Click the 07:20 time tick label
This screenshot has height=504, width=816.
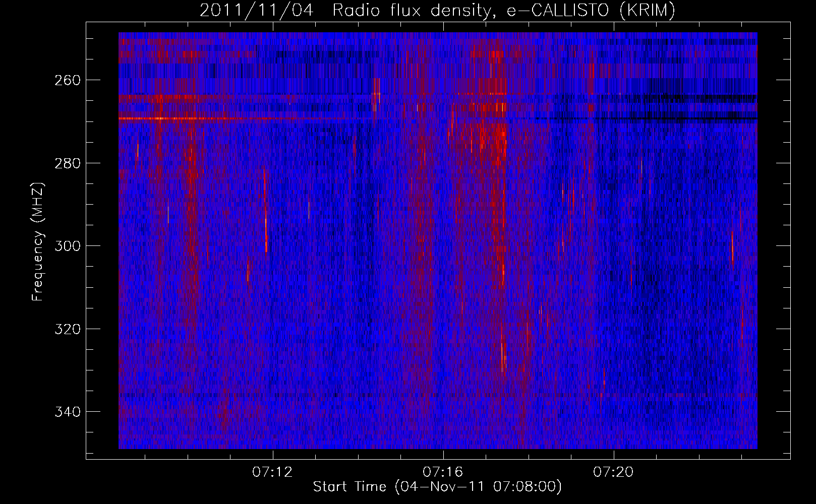(613, 472)
